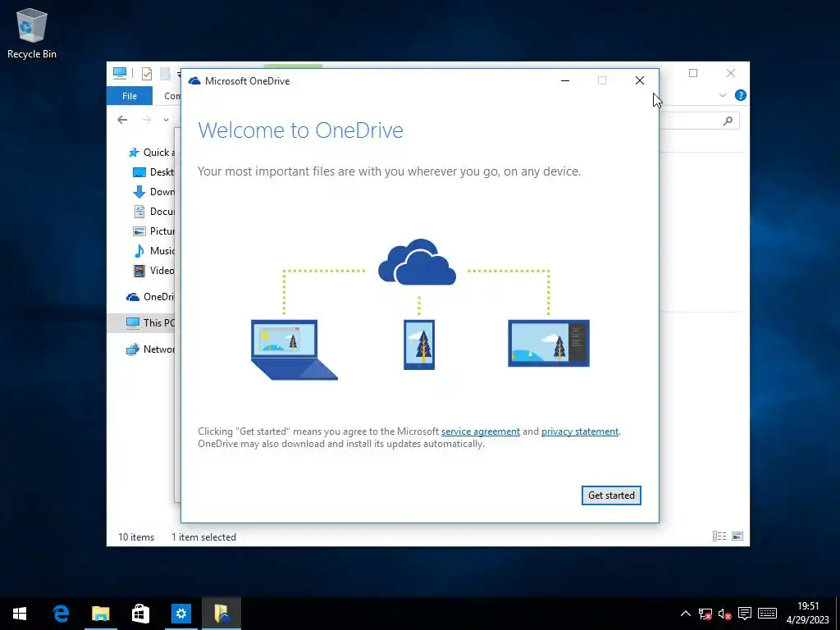
Task: Select the Recycle Bin desktop icon
Action: pos(32,34)
